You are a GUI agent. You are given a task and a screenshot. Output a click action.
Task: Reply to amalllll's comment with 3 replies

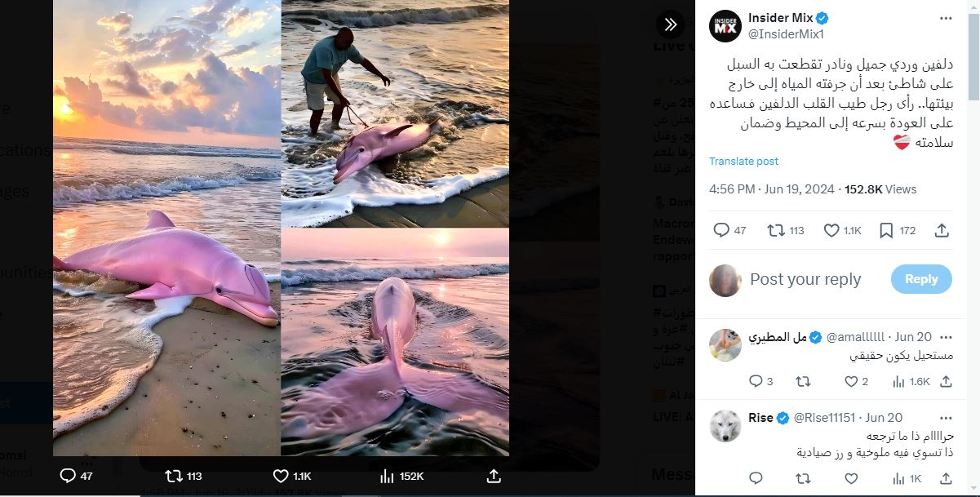pyautogui.click(x=756, y=381)
